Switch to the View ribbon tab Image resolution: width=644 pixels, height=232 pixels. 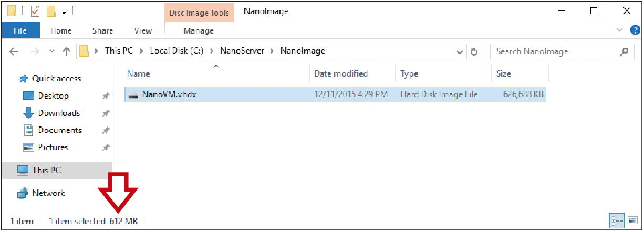click(143, 31)
